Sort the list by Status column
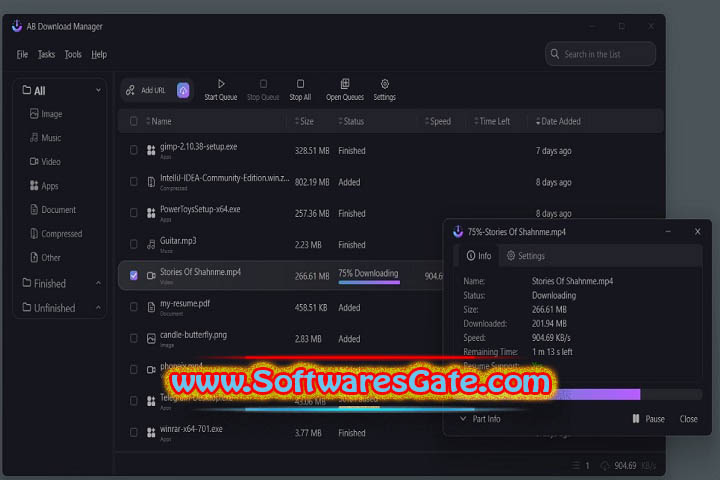The width and height of the screenshot is (720, 480). click(x=351, y=121)
